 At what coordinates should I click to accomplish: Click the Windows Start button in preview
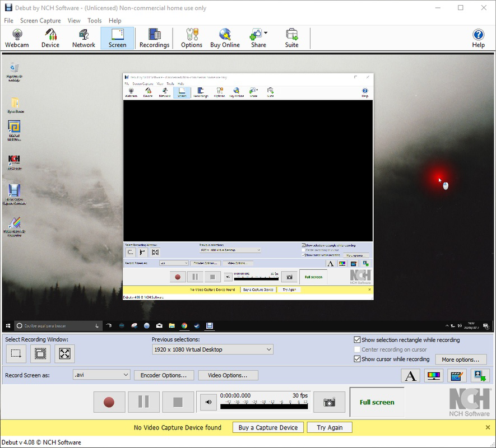(8, 326)
